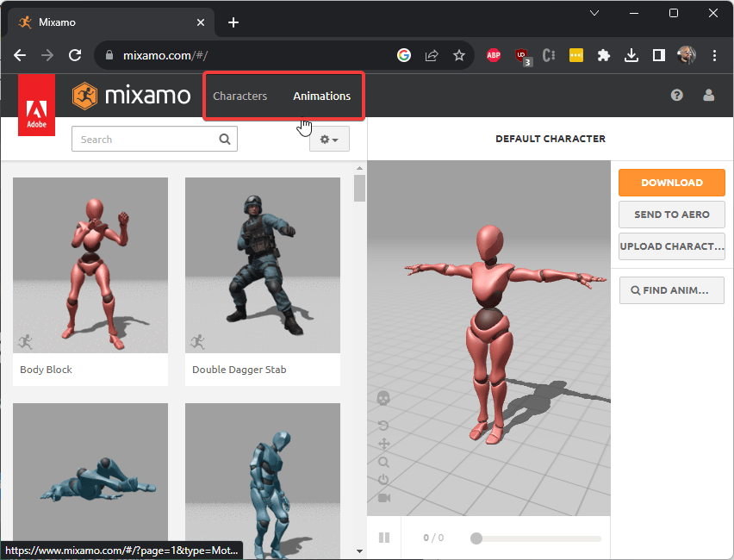Click the scrollbar up arrow in animation list

pyautogui.click(x=359, y=168)
